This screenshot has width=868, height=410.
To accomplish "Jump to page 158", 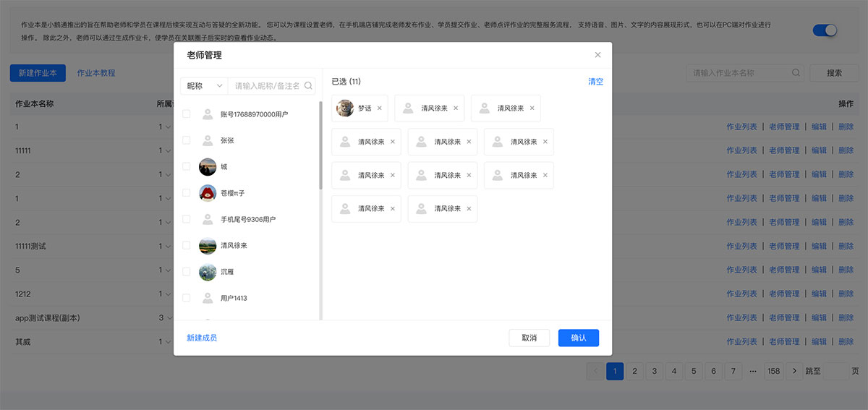I will point(774,371).
